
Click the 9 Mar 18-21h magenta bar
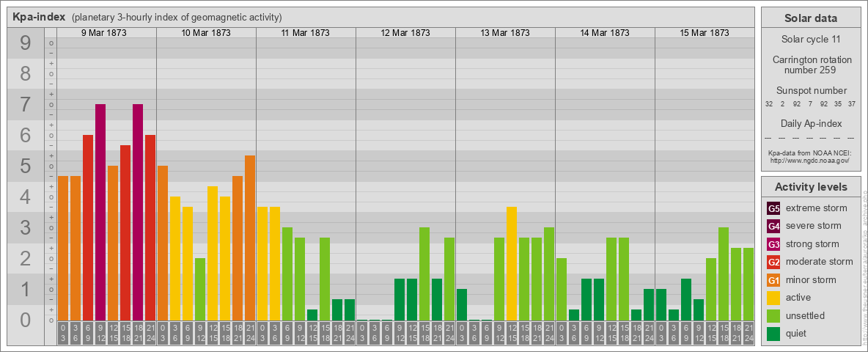(138, 213)
